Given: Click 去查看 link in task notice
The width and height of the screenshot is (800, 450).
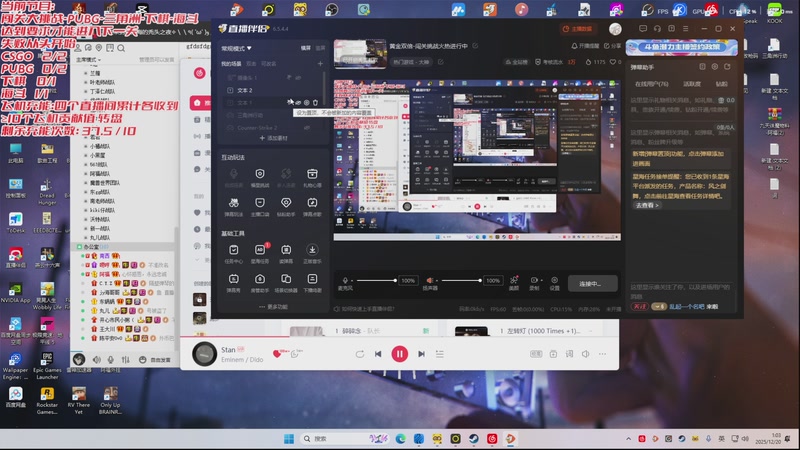Looking at the screenshot, I should [x=647, y=205].
